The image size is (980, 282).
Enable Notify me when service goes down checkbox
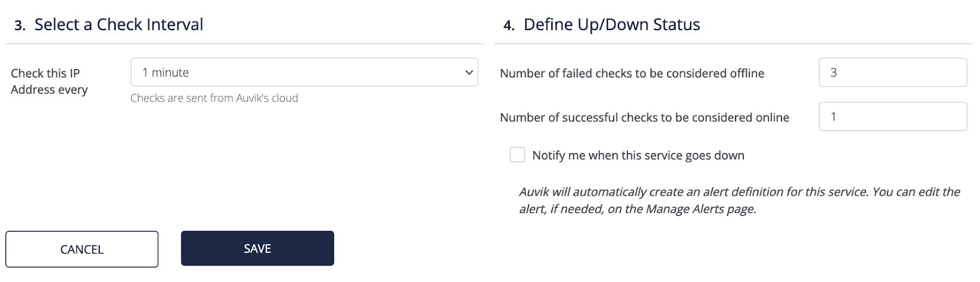[x=518, y=154]
